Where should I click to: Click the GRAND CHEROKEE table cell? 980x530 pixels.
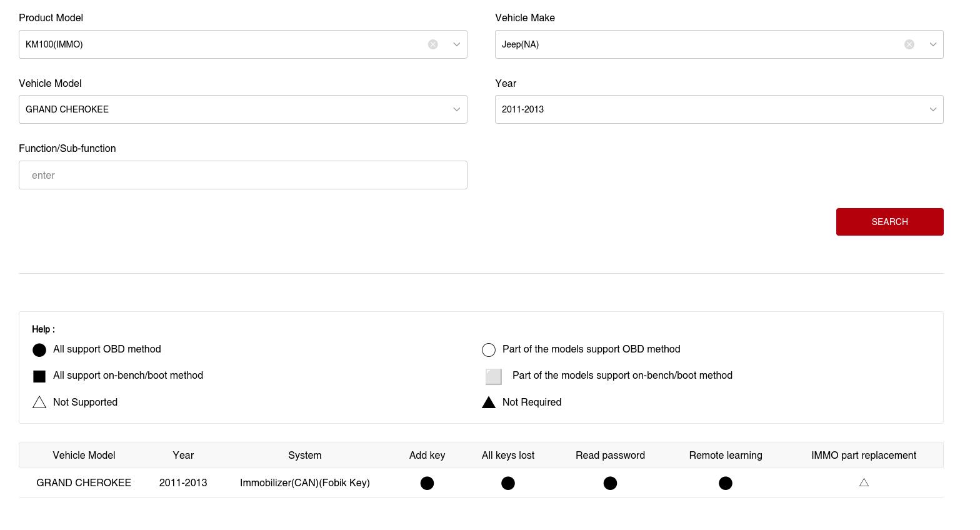pyautogui.click(x=84, y=483)
